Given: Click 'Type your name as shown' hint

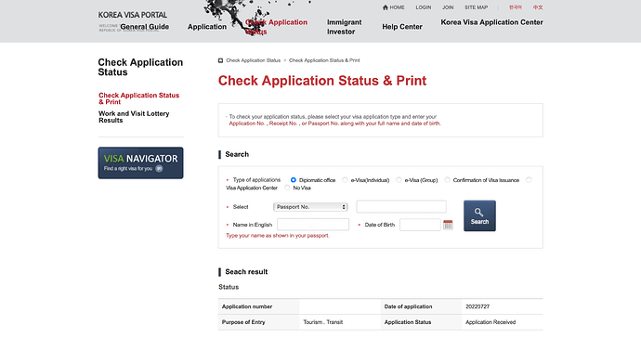Looking at the screenshot, I should coord(277,236).
